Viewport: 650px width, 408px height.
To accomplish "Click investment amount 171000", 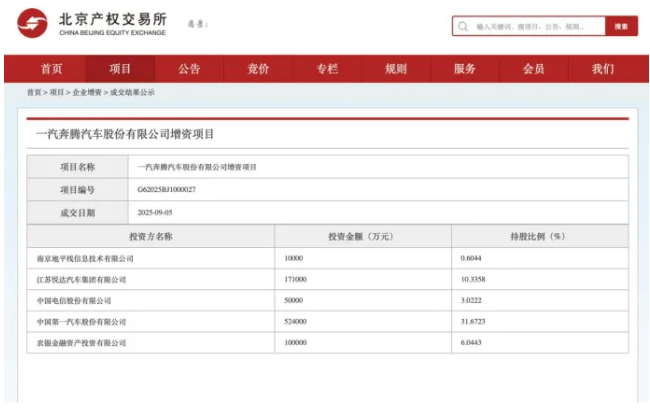I will coord(296,279).
